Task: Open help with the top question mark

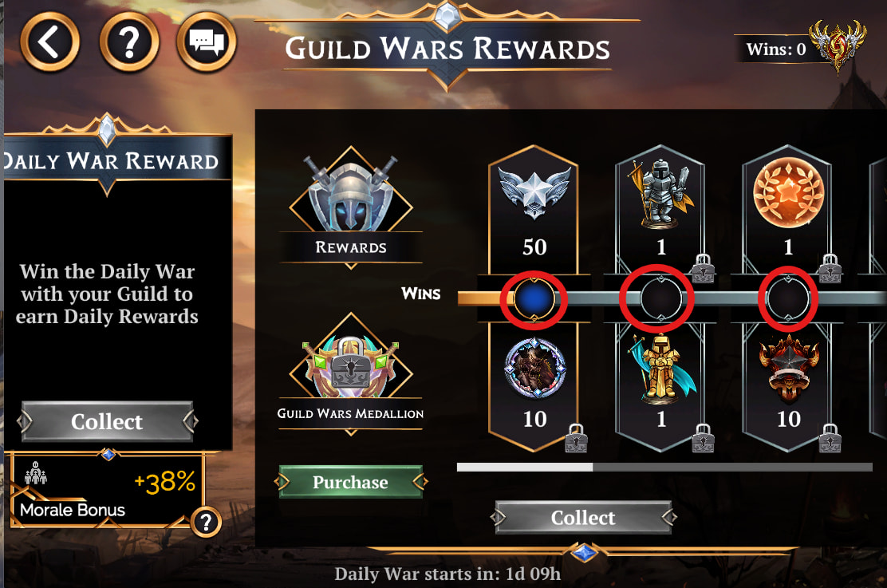Action: [x=129, y=41]
